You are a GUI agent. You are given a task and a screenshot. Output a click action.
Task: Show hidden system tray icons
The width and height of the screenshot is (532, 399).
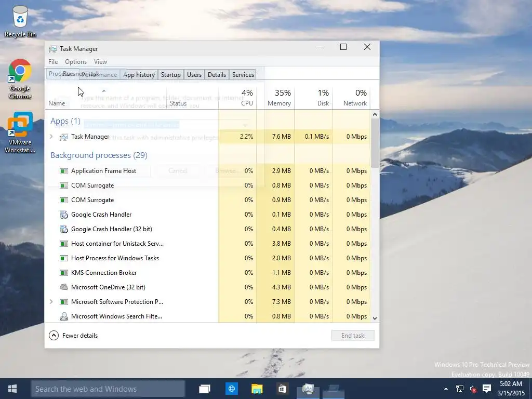[x=446, y=389]
